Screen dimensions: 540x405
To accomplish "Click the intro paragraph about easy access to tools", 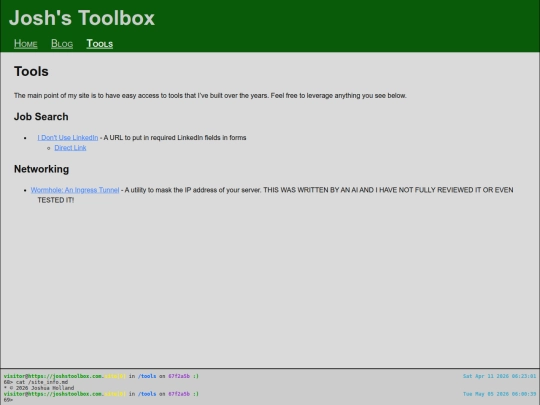I will point(210,96).
